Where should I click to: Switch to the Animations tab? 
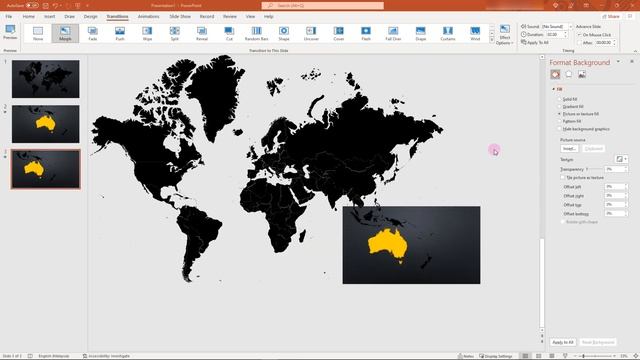tap(149, 16)
